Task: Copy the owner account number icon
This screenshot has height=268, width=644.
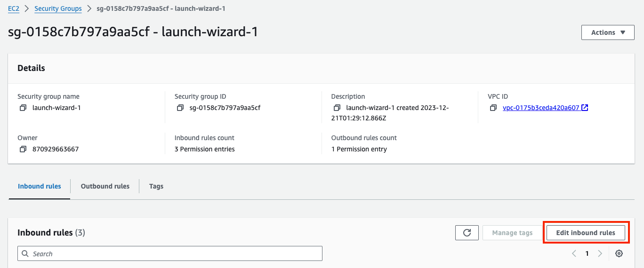Action: click(x=23, y=149)
